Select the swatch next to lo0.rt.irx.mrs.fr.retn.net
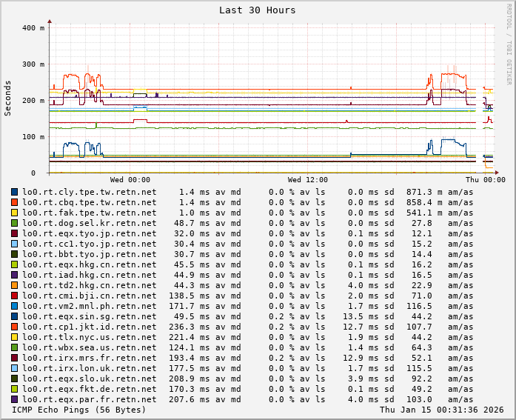This screenshot has width=516, height=420. point(14,358)
